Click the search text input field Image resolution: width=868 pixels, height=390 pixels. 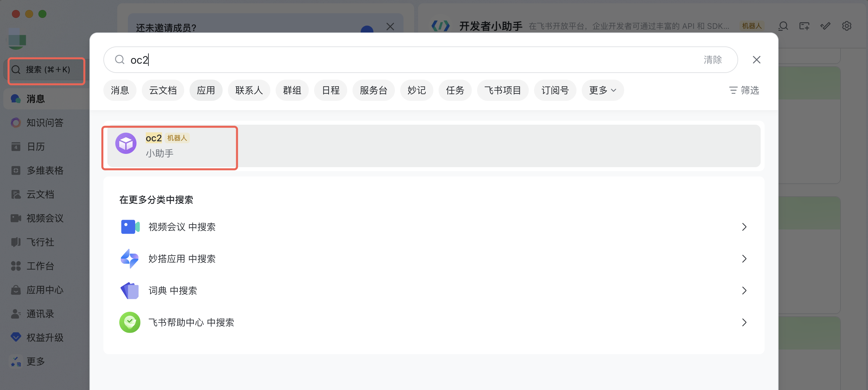coord(404,60)
